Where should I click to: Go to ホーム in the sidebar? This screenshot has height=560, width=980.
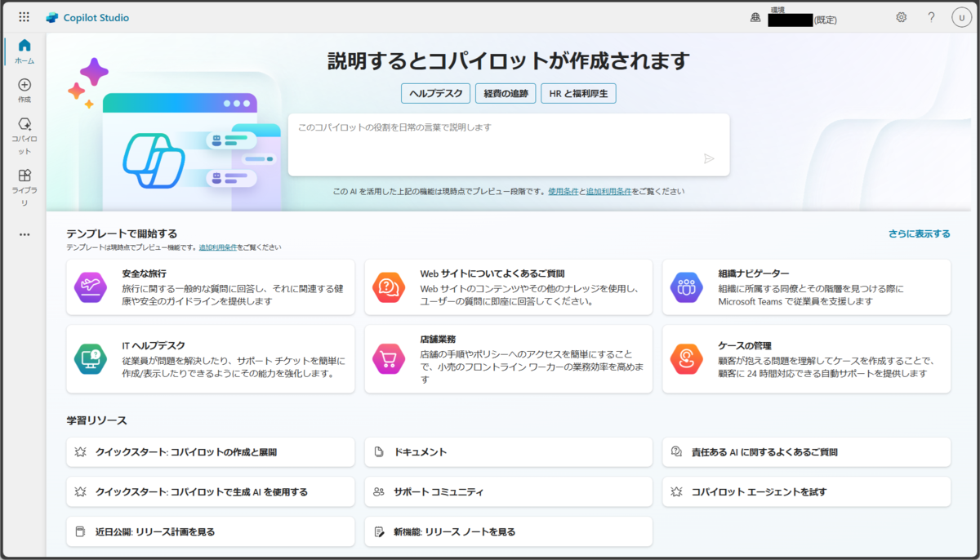point(24,51)
